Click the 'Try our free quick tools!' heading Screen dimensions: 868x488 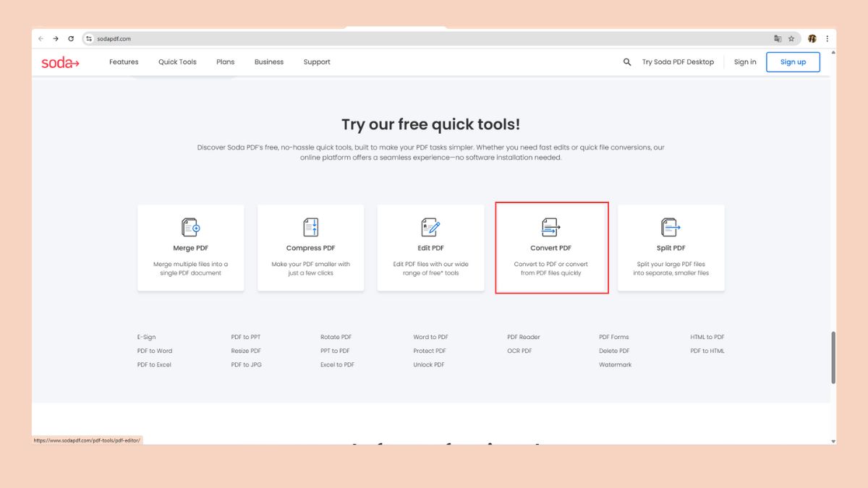tap(431, 124)
